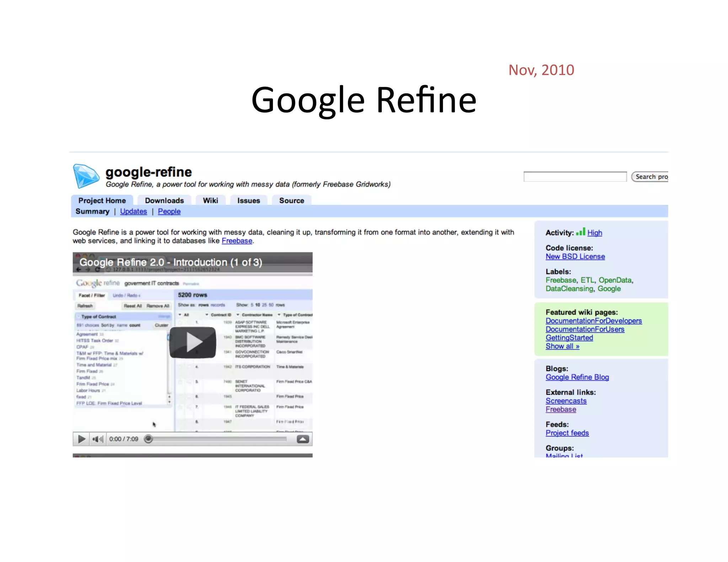Select the Summary sub-tab
This screenshot has height=562, width=728.
92,211
